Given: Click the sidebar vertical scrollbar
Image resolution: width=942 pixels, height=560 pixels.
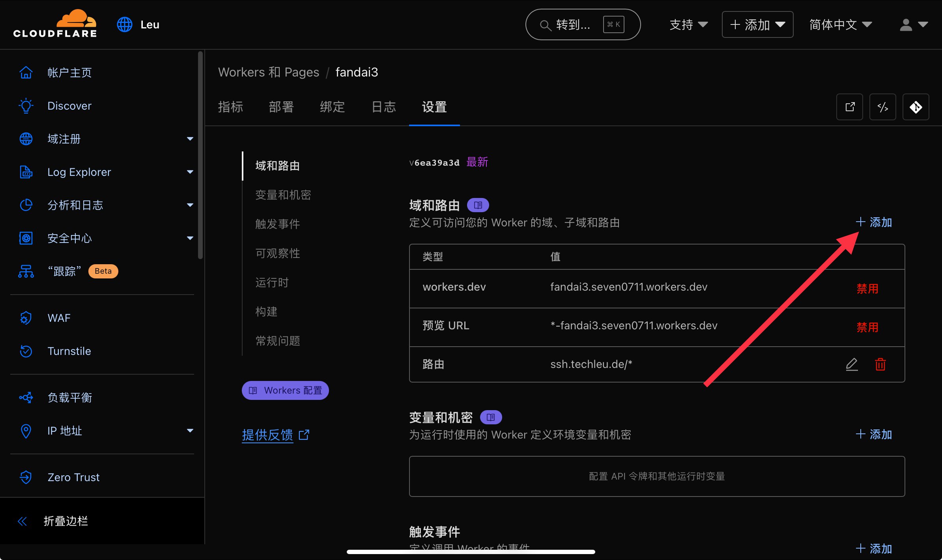Looking at the screenshot, I should pos(200,155).
